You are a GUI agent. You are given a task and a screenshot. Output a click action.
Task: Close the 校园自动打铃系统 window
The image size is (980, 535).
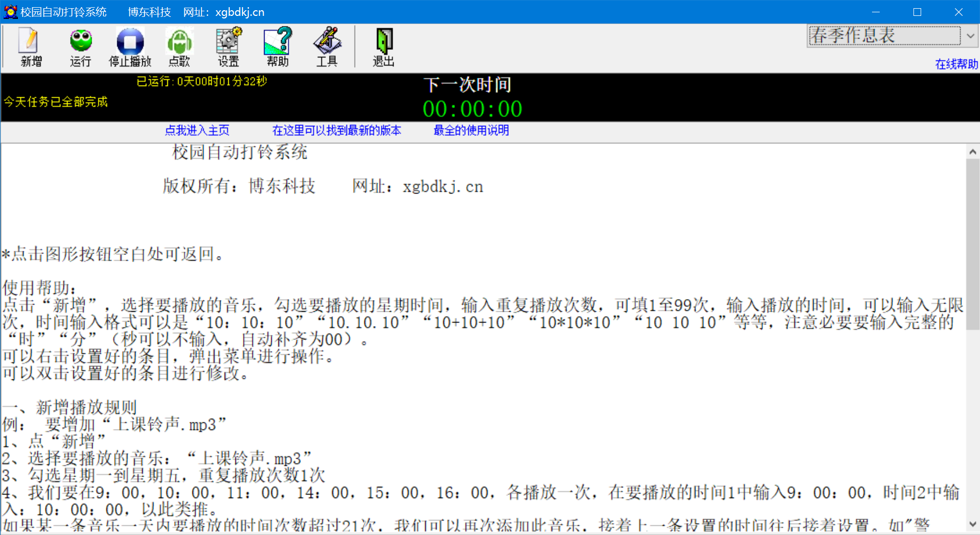point(959,12)
